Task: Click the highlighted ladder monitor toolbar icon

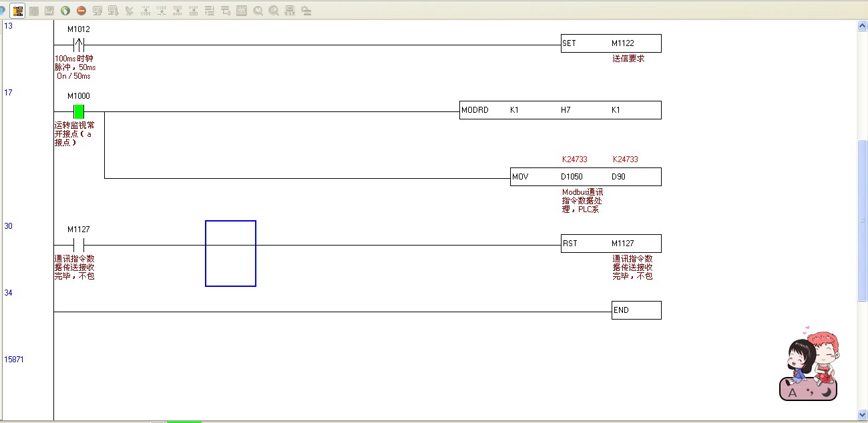Action: tap(18, 11)
